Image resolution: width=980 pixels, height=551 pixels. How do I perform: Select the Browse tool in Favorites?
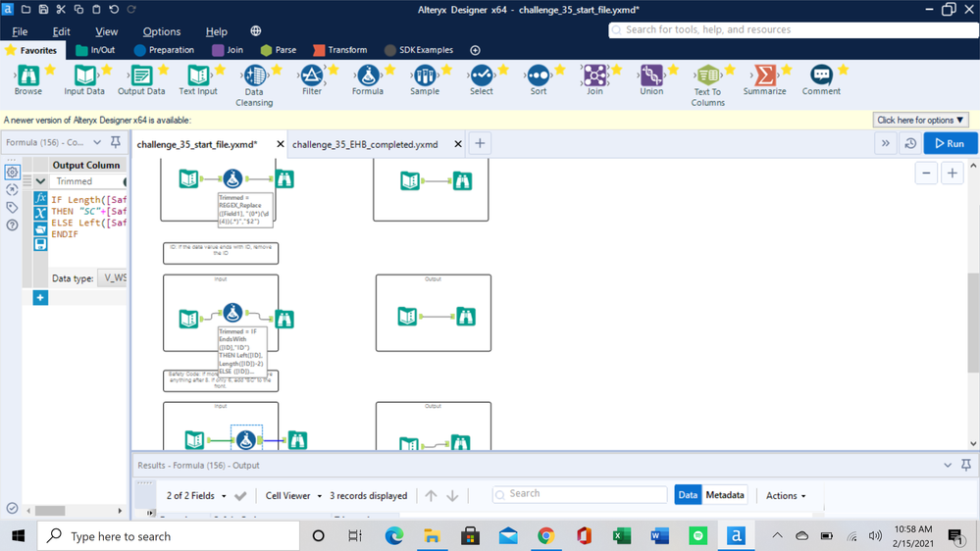point(28,76)
